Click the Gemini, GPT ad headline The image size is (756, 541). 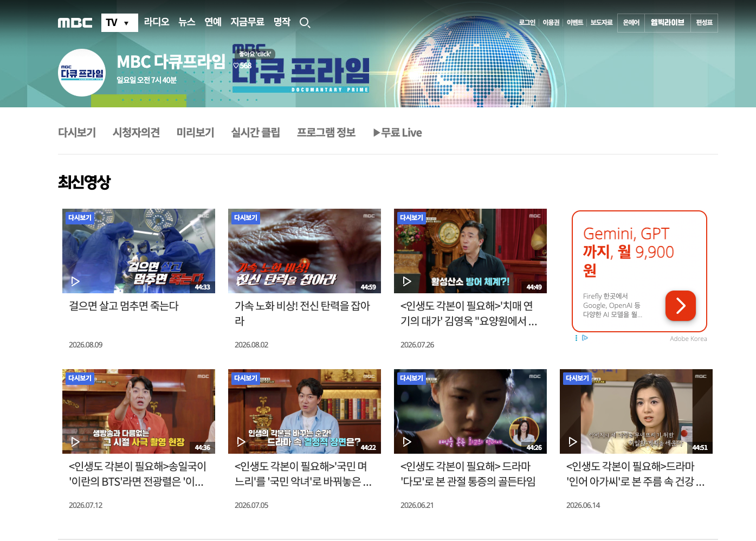point(629,252)
